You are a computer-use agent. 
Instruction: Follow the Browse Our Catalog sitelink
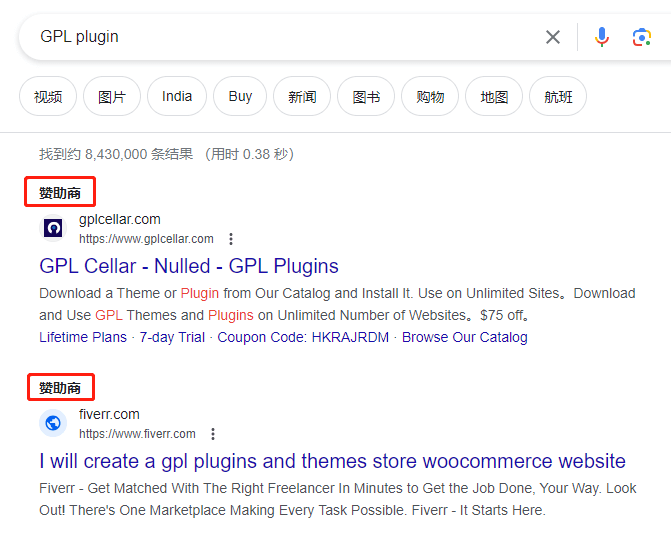[x=464, y=337]
